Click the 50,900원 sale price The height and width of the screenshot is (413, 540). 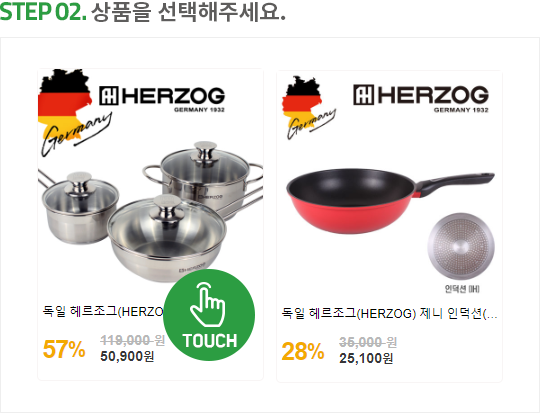click(x=127, y=356)
